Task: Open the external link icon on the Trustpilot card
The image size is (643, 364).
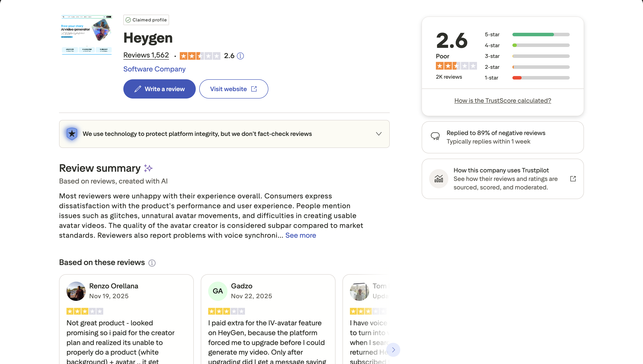Action: [x=573, y=179]
